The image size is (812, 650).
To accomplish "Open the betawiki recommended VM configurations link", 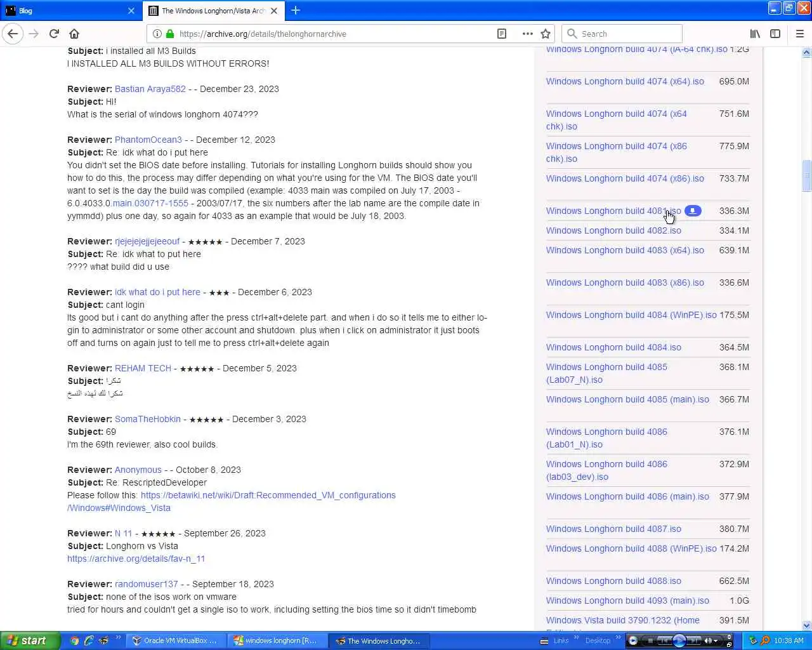I will click(x=268, y=495).
